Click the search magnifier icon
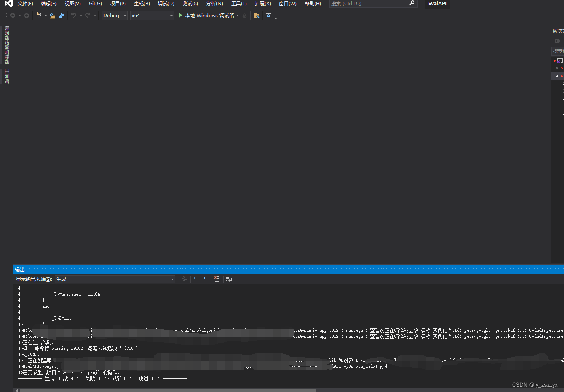564x392 pixels. (412, 3)
